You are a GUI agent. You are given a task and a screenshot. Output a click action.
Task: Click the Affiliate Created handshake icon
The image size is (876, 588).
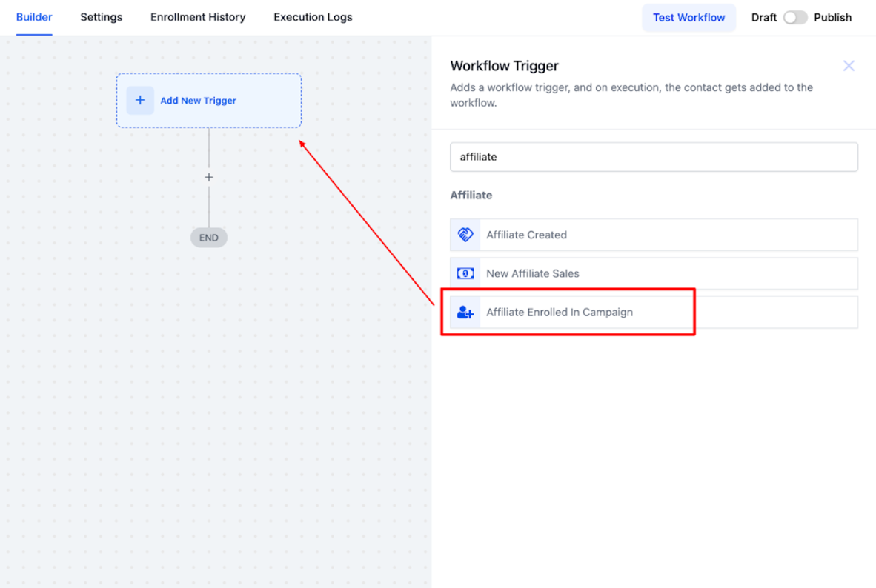click(x=465, y=235)
